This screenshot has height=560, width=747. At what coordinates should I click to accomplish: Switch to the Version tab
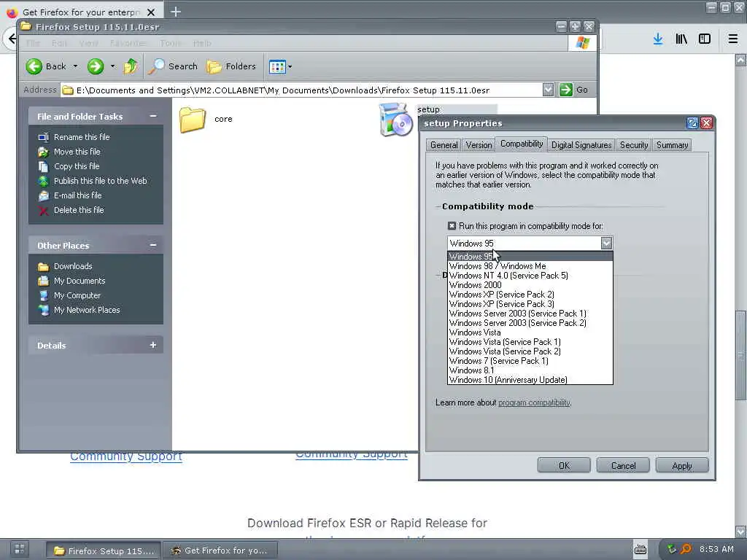(479, 145)
